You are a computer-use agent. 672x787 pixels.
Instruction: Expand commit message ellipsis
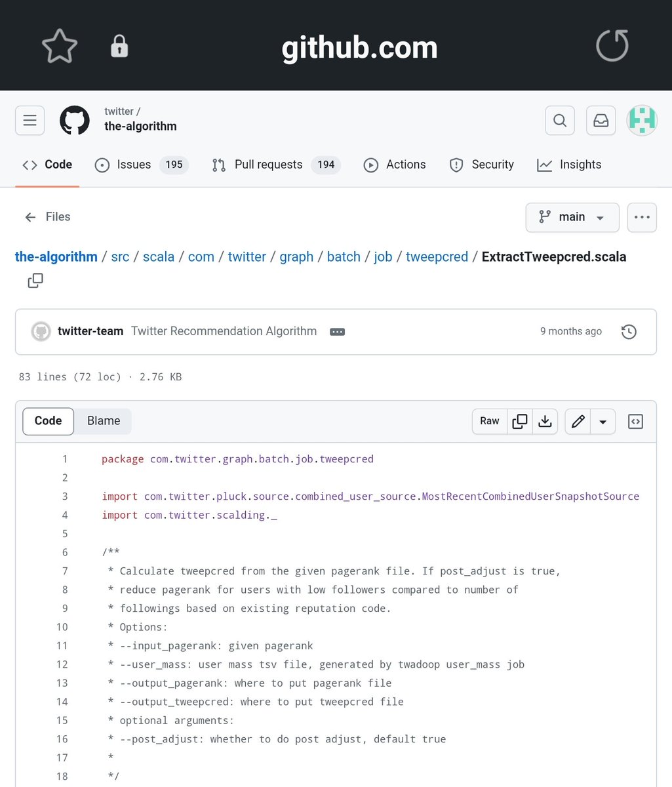[x=338, y=332]
